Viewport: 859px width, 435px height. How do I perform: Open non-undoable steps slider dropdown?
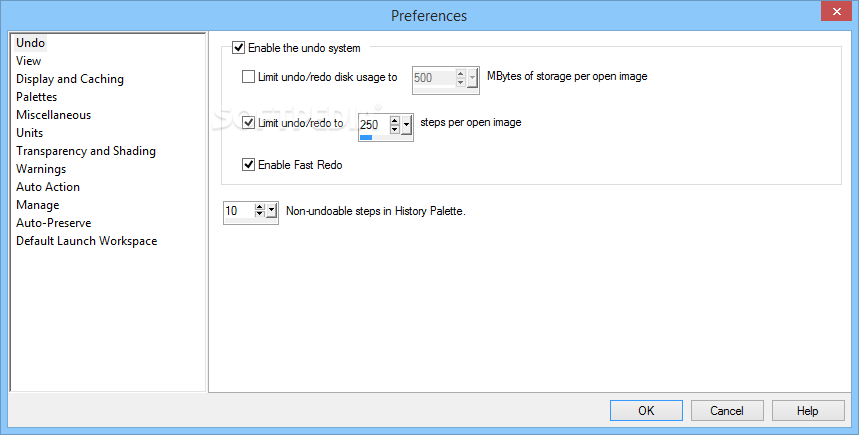point(271,210)
